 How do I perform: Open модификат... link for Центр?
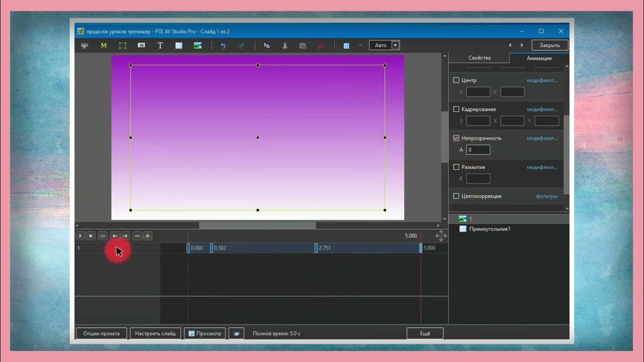(x=542, y=80)
